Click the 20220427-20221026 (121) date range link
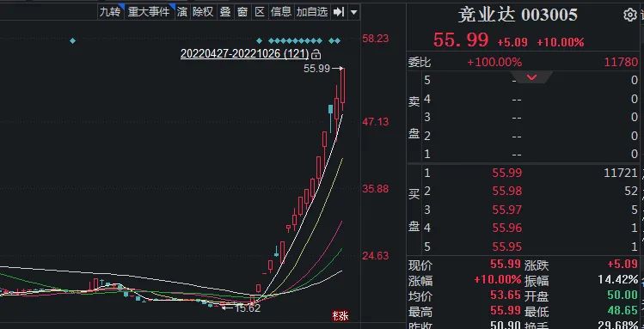The image size is (644, 329). click(245, 54)
